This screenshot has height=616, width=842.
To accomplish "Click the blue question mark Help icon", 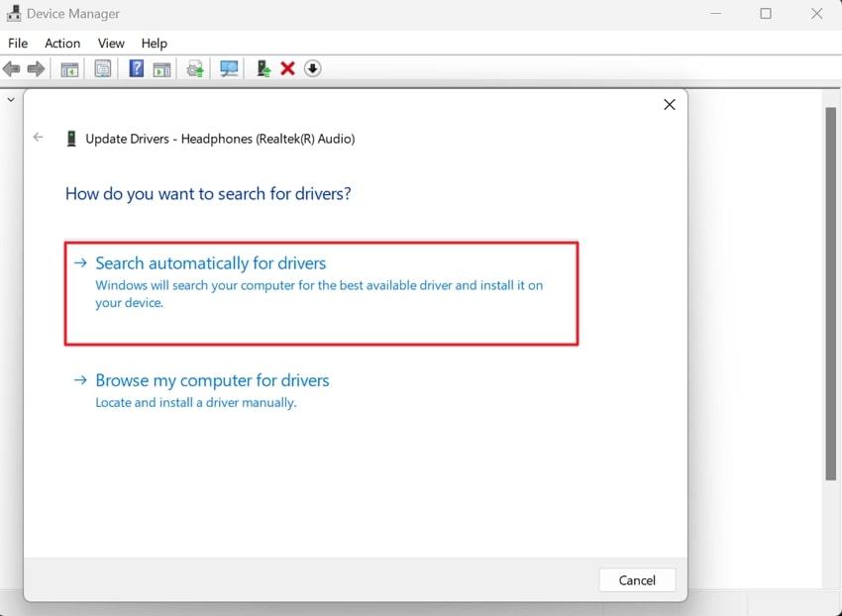I will tap(137, 68).
